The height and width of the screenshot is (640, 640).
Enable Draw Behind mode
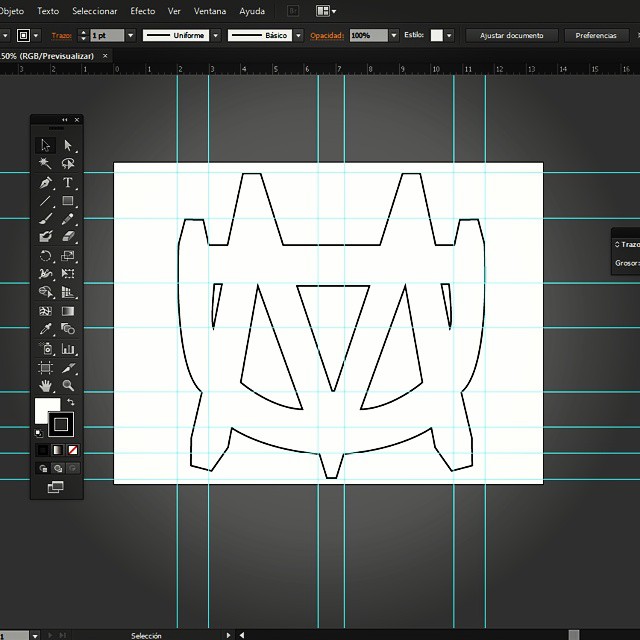coord(58,468)
